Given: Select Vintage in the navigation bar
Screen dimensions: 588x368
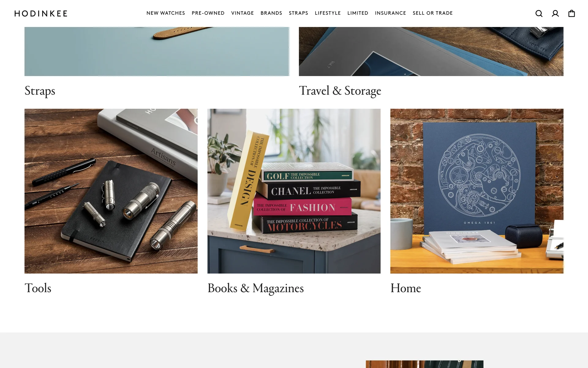Looking at the screenshot, I should pyautogui.click(x=243, y=13).
